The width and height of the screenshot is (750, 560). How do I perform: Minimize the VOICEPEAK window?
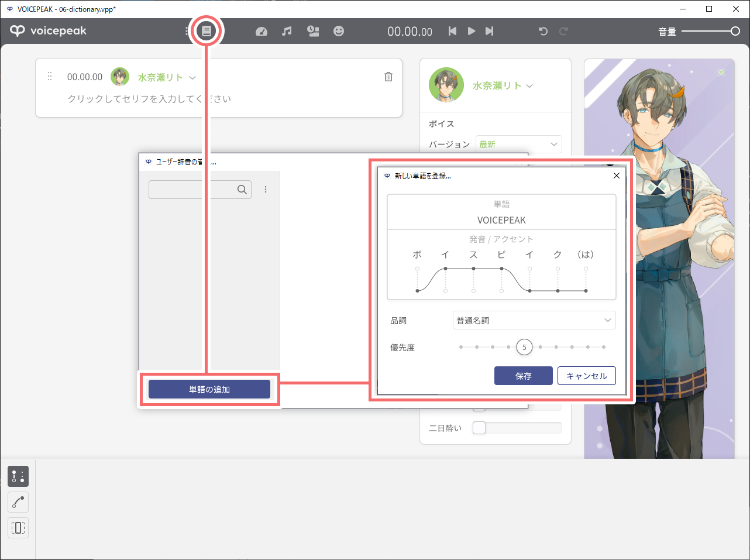click(682, 9)
